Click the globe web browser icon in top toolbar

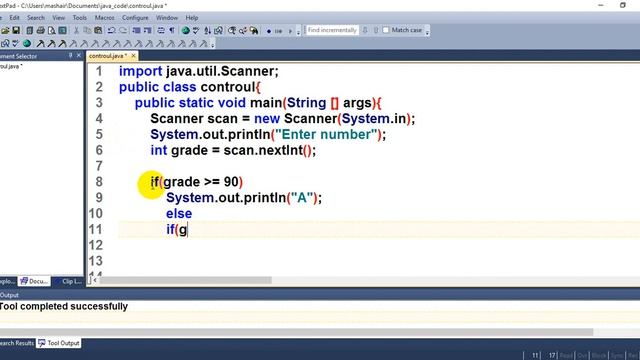[x=185, y=31]
